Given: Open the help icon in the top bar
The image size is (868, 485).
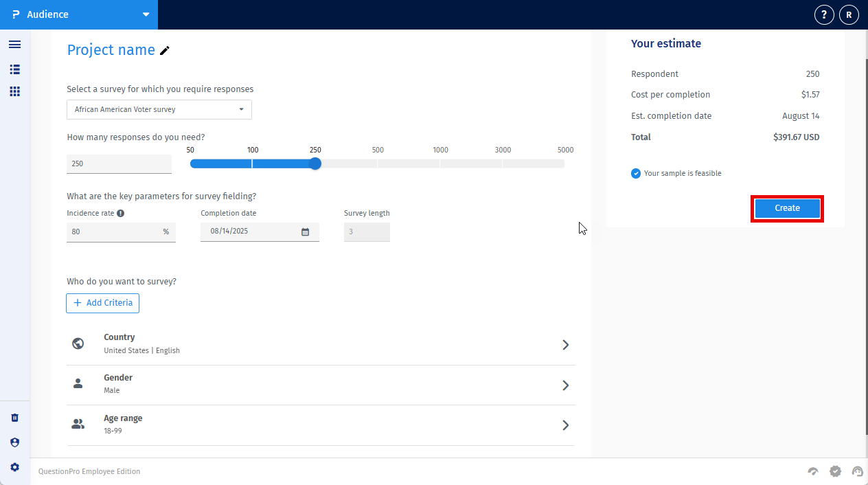Looking at the screenshot, I should click(x=824, y=14).
